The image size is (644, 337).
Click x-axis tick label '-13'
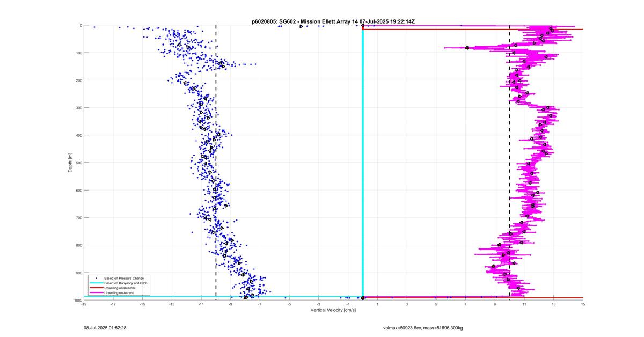click(x=172, y=304)
